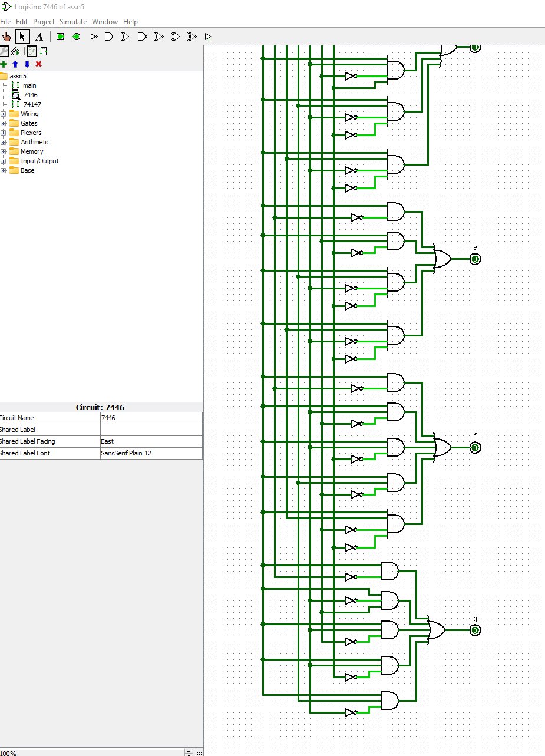The width and height of the screenshot is (545, 756).
Task: Choose the NOR gate tool
Action: pos(158,37)
